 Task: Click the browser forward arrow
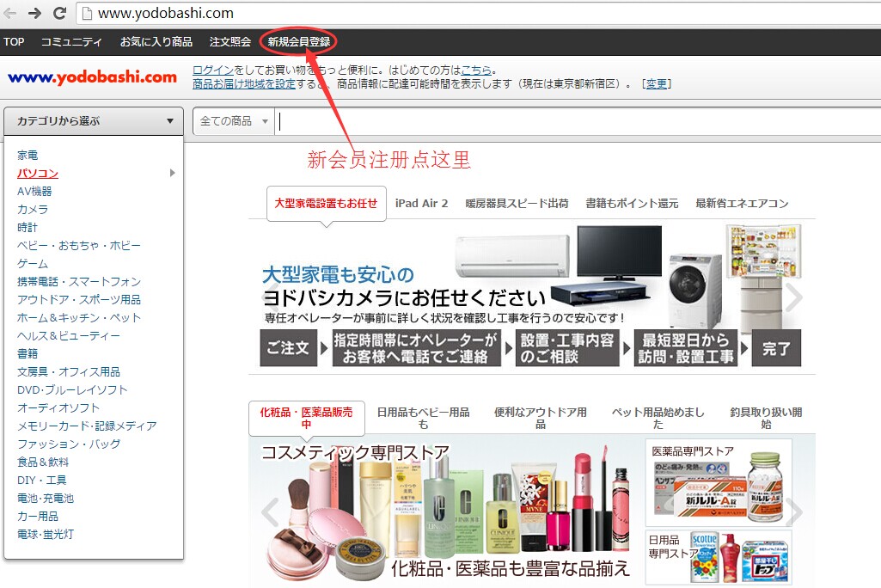35,13
